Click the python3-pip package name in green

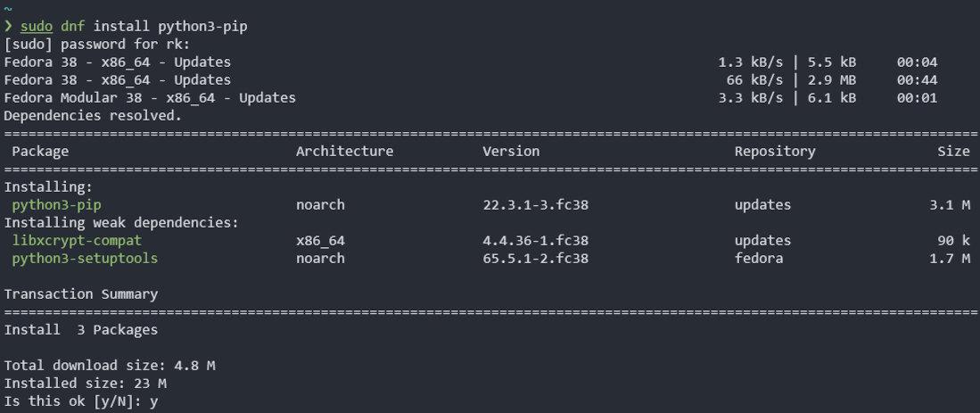[x=57, y=205]
